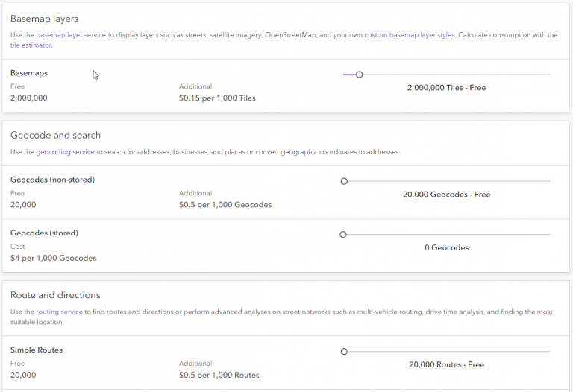The width and height of the screenshot is (573, 392).
Task: Grab the Geocodes (stored) slider handle
Action: 343,234
